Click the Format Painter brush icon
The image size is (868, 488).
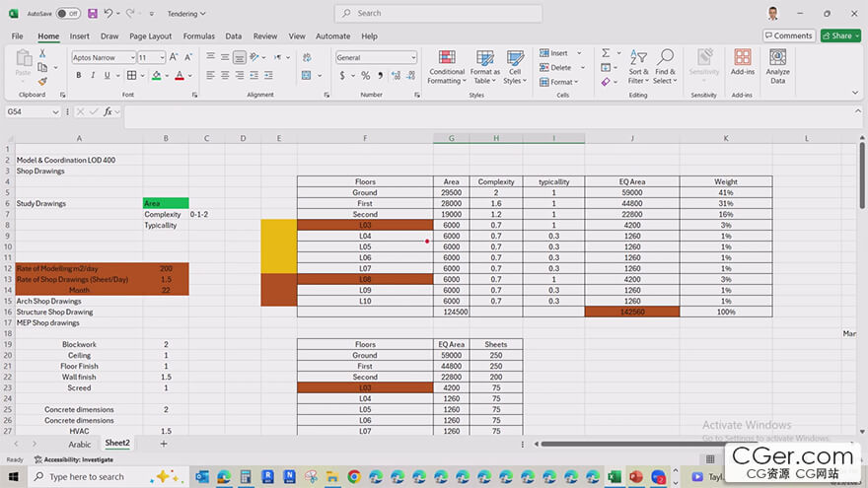pyautogui.click(x=42, y=81)
